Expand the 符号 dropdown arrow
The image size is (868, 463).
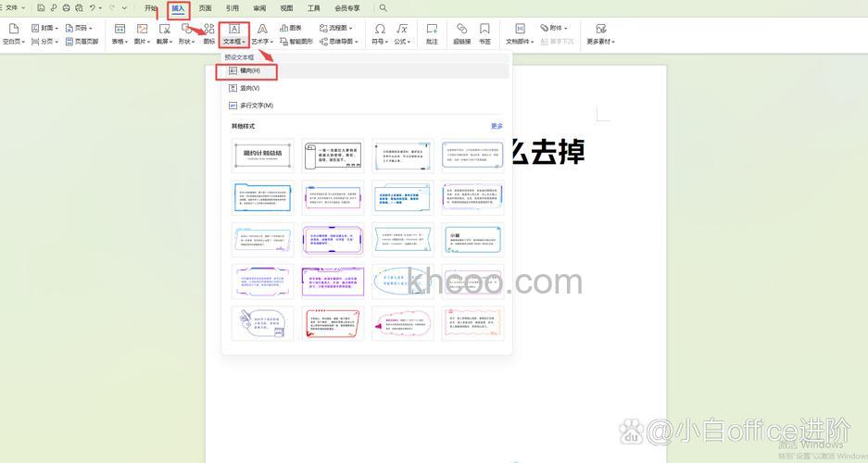pyautogui.click(x=387, y=42)
